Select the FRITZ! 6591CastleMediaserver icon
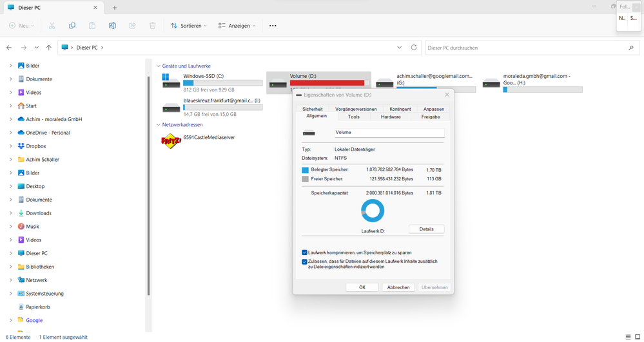Screen dimensions: 644x342 tap(171, 142)
